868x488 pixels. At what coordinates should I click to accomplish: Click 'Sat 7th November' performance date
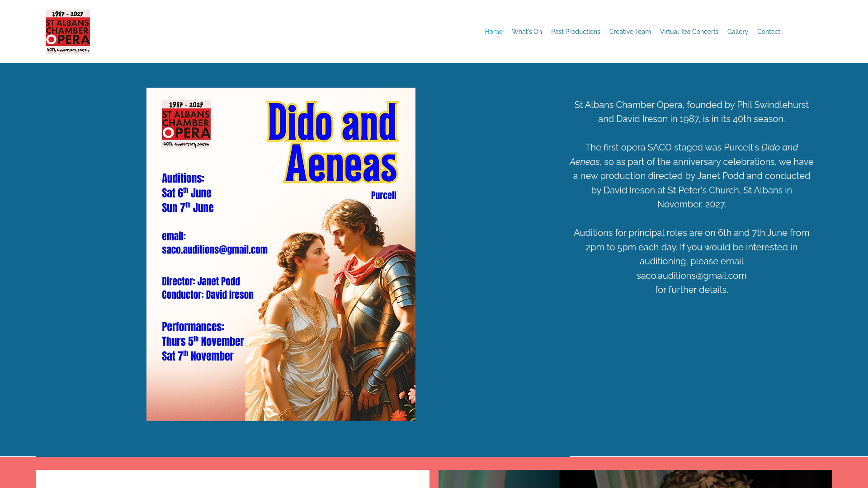click(x=198, y=356)
